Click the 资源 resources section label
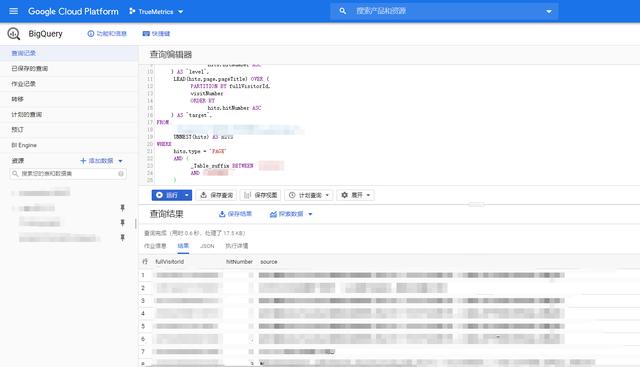 pyautogui.click(x=18, y=161)
